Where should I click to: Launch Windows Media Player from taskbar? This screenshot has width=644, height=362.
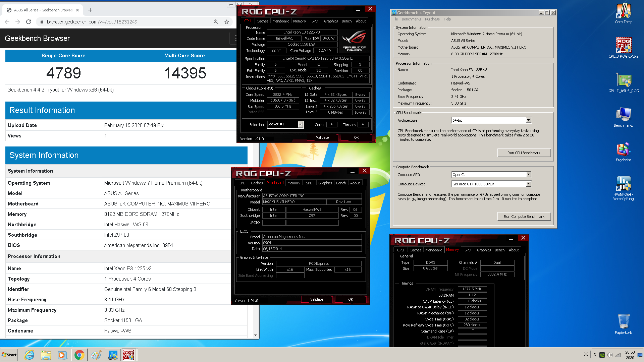click(x=62, y=355)
